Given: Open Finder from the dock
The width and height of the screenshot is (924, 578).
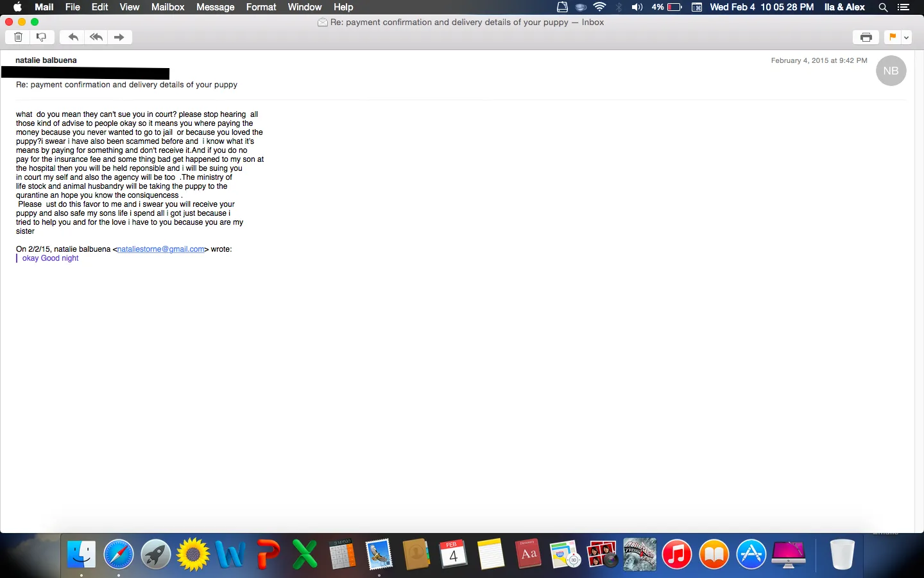Looking at the screenshot, I should 81,554.
